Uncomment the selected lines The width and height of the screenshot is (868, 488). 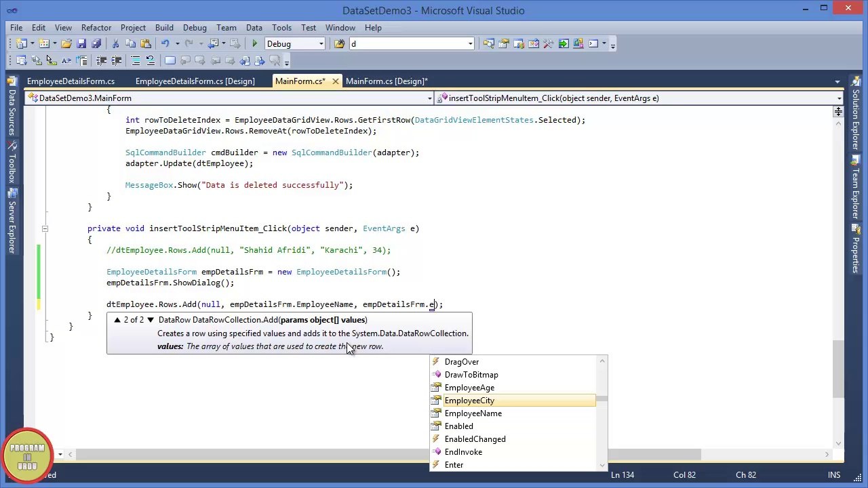tap(151, 61)
